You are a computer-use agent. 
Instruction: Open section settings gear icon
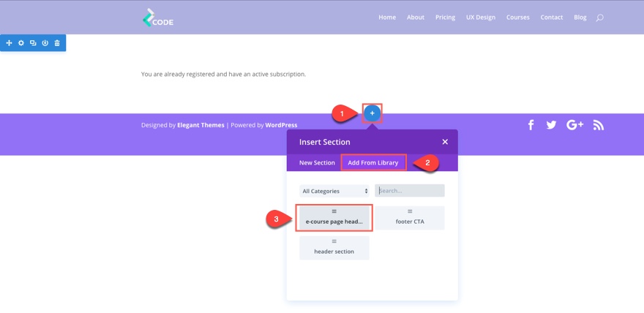click(x=21, y=43)
